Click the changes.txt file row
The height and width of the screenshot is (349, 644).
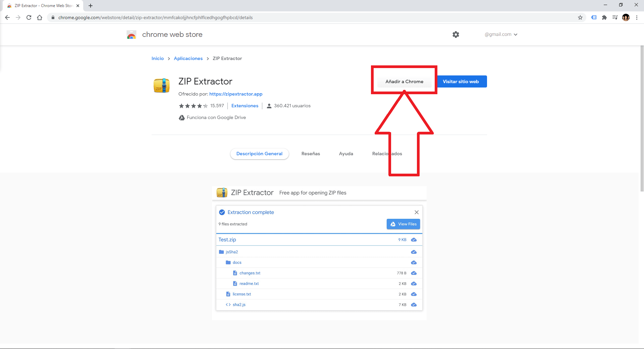pos(319,273)
